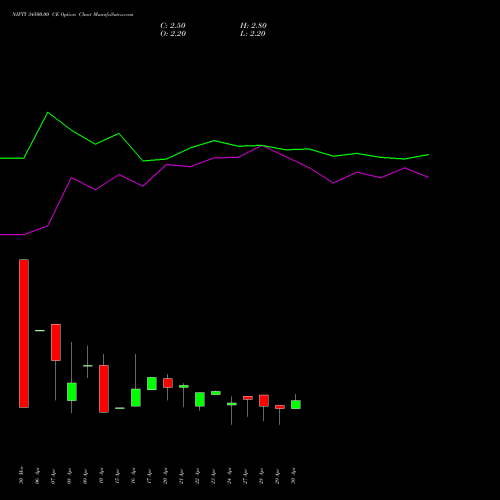The image size is (500, 500).
Task: Click the large red candle for 10 Apr
Action: pyautogui.click(x=104, y=389)
